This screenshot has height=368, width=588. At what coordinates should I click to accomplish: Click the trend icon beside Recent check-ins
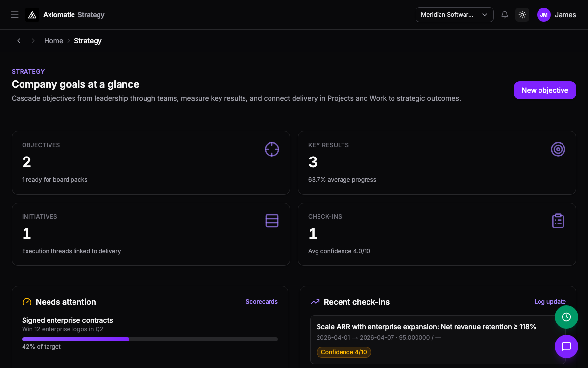315,302
